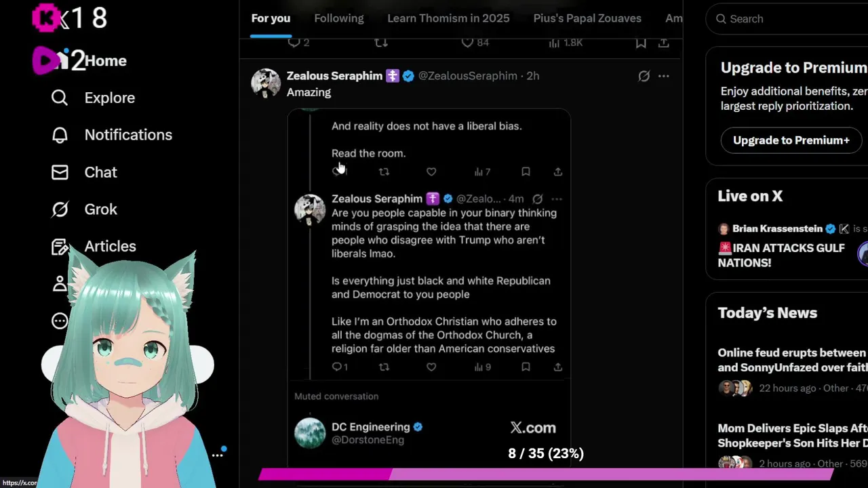Open three-dot menu on quoted reply
Viewport: 868px width, 488px height.
[x=557, y=199]
